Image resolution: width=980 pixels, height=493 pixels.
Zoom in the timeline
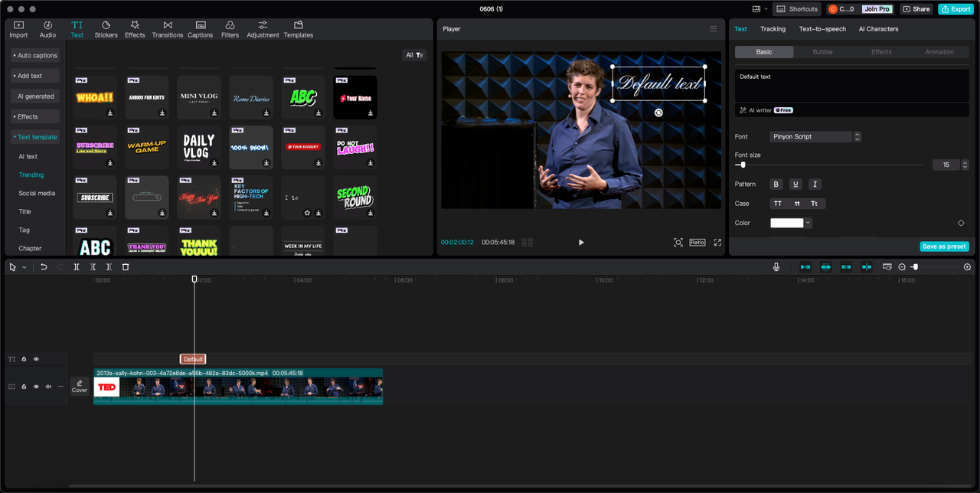tap(967, 267)
